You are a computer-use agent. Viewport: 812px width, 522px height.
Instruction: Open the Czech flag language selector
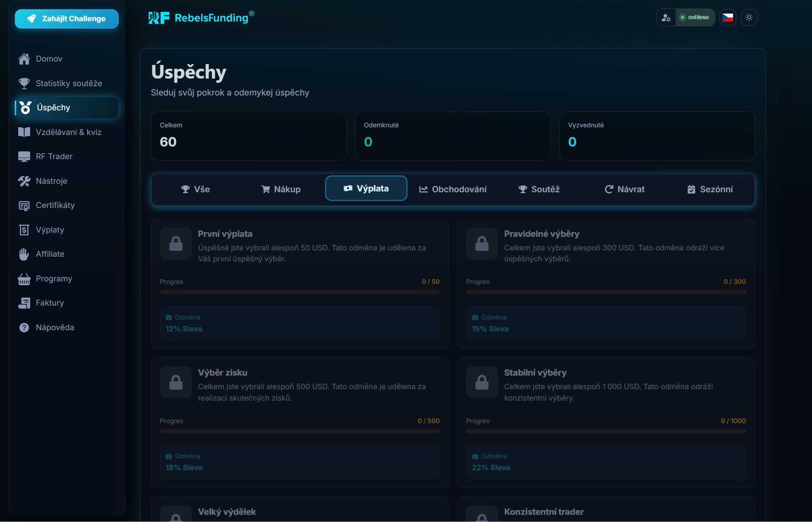728,17
